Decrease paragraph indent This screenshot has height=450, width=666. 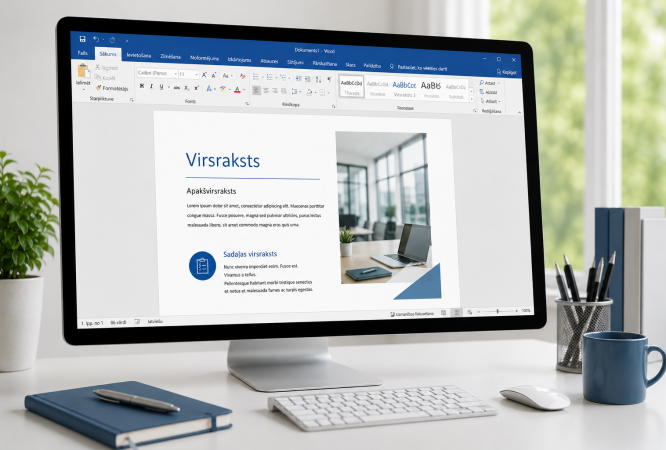click(298, 79)
